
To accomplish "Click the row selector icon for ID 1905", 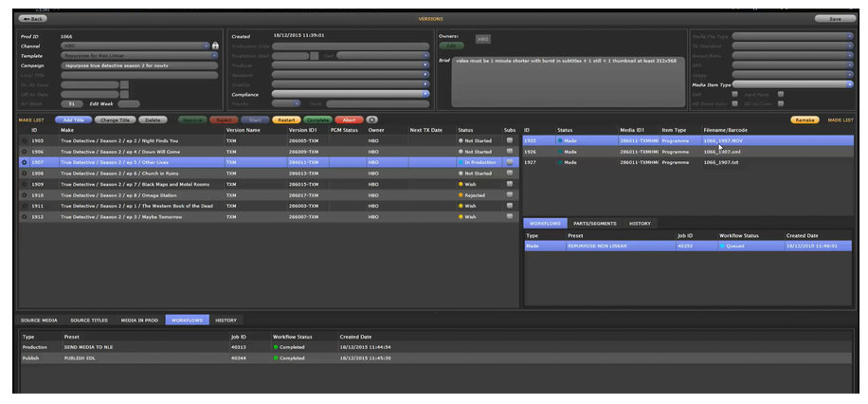I will click(x=24, y=140).
